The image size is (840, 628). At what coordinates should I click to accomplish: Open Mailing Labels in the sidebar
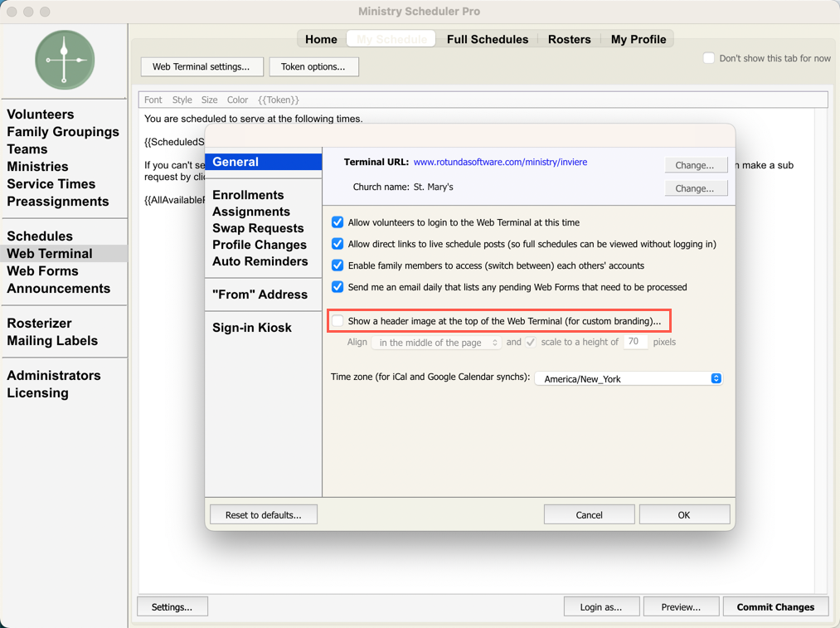52,341
